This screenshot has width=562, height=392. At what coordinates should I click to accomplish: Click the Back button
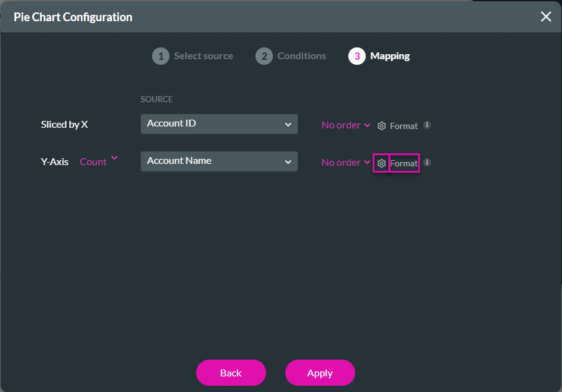pos(231,373)
